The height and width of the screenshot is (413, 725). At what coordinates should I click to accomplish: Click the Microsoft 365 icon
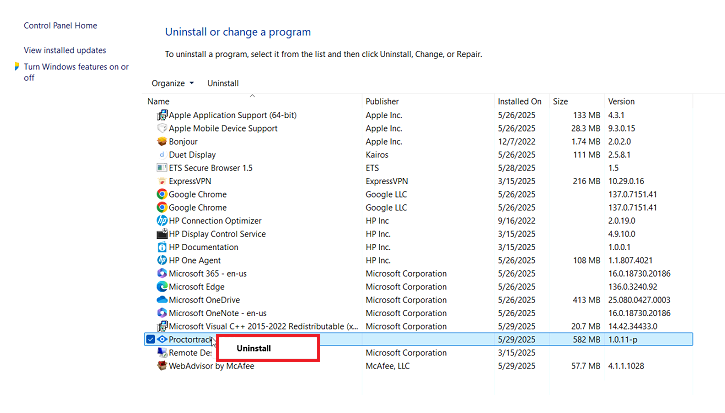[x=162, y=273]
